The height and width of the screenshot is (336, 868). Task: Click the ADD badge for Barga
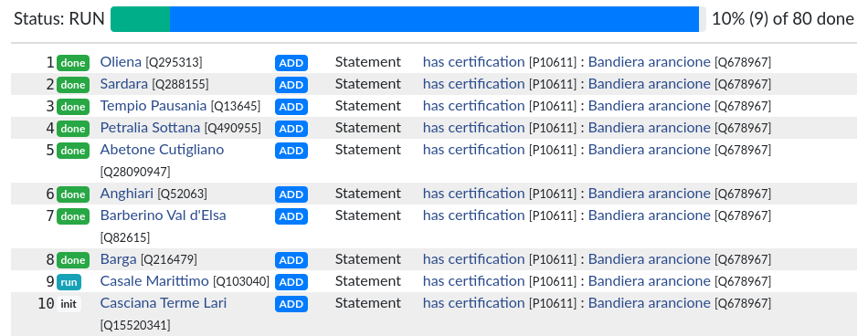(291, 260)
